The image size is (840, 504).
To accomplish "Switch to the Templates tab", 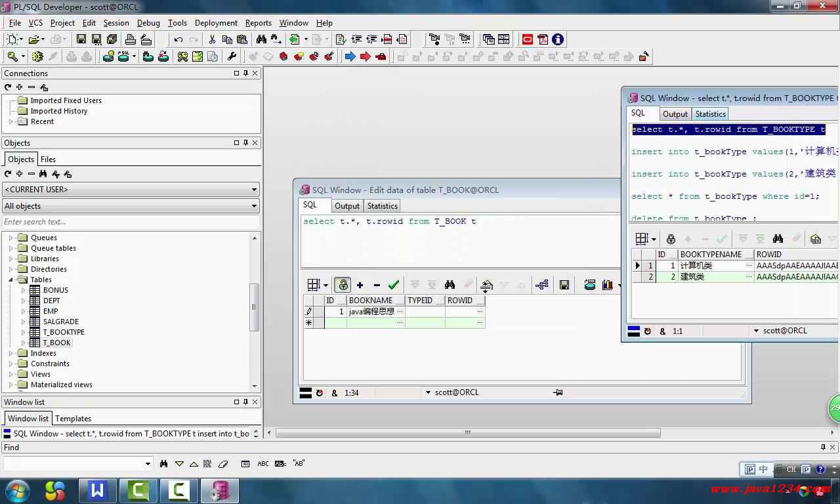I will point(73,418).
